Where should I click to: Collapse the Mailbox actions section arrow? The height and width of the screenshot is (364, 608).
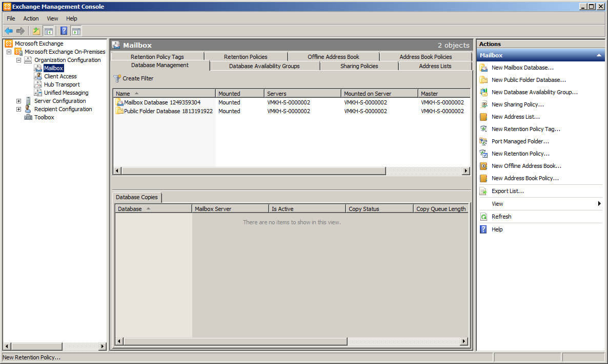click(x=599, y=55)
